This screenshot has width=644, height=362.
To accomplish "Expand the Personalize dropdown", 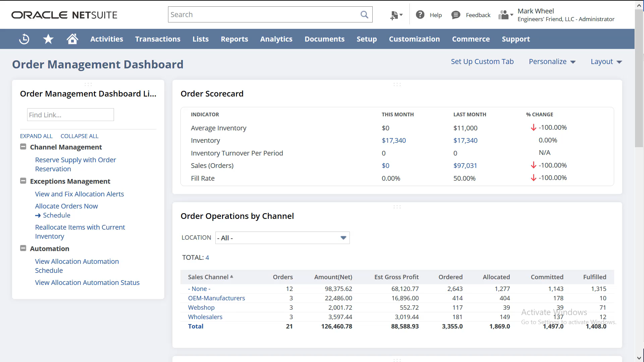I will click(552, 62).
